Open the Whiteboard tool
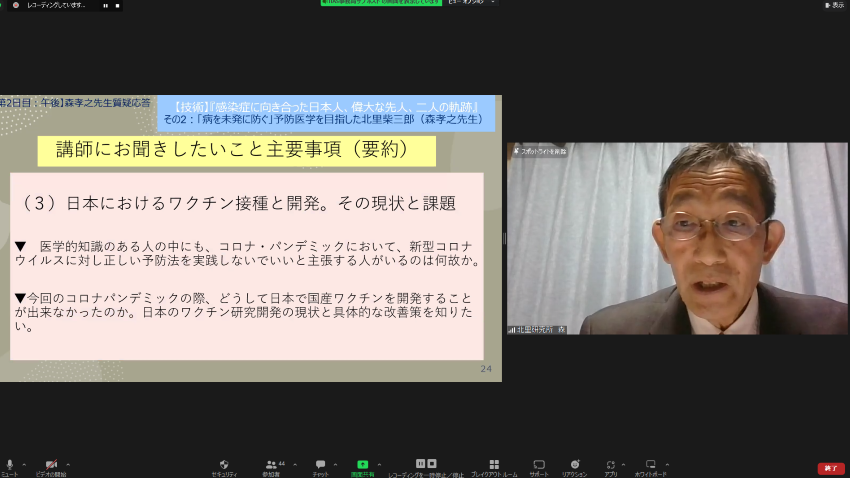The image size is (850, 478). coord(650,465)
